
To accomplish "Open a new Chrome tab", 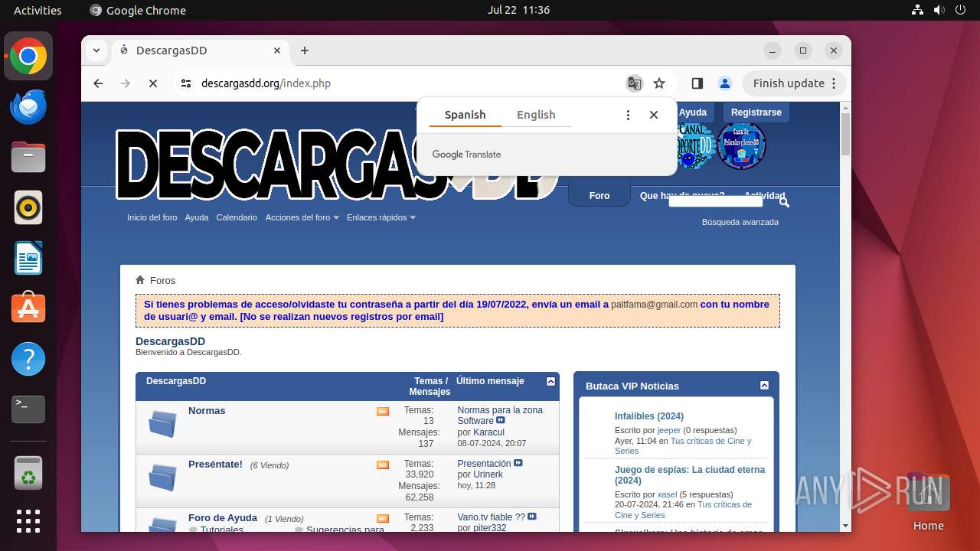I will click(x=305, y=51).
